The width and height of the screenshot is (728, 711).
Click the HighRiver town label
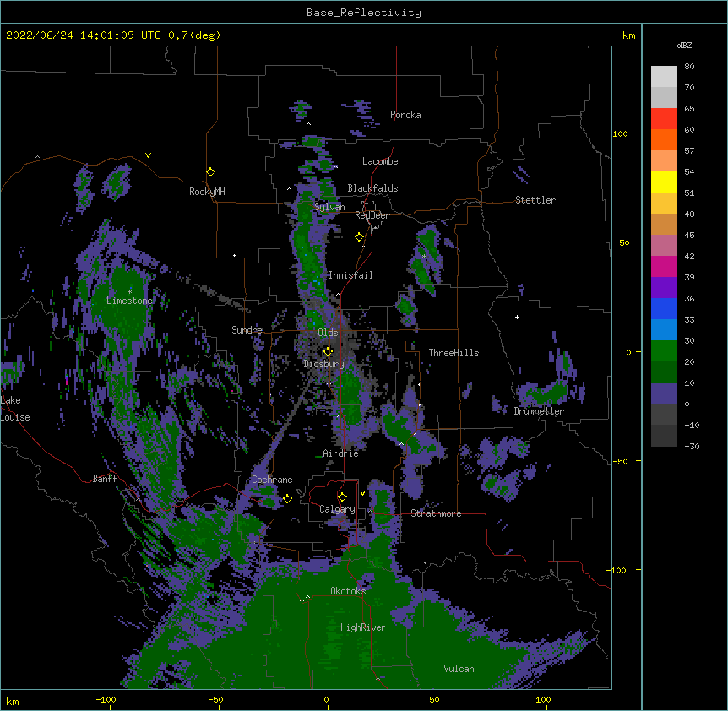pos(363,627)
